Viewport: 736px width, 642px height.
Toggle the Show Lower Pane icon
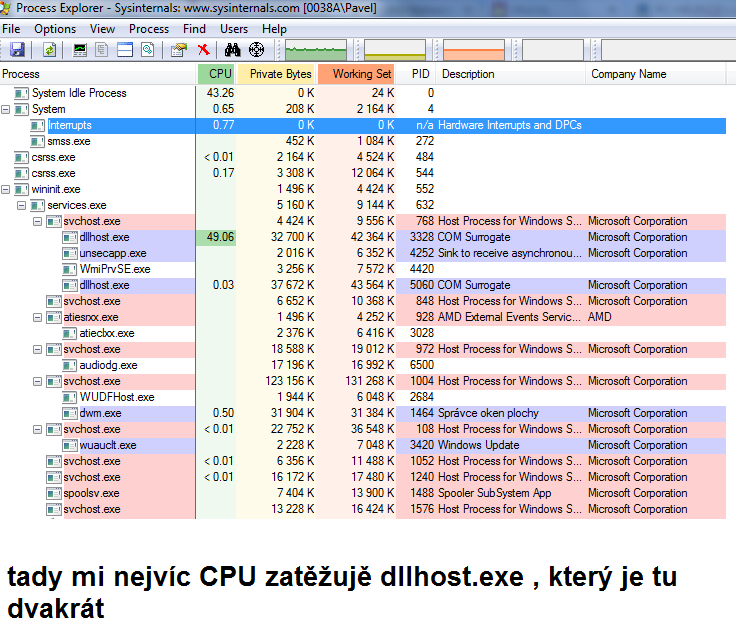click(125, 49)
